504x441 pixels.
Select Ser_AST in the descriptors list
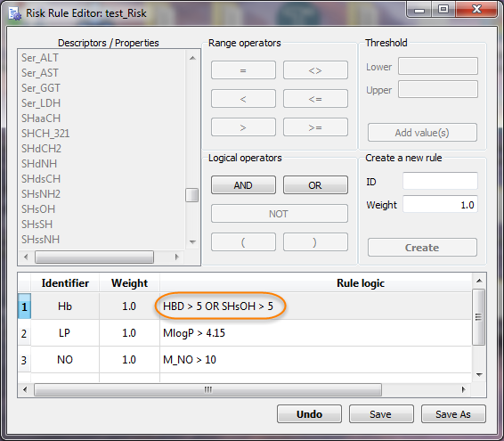click(x=39, y=73)
